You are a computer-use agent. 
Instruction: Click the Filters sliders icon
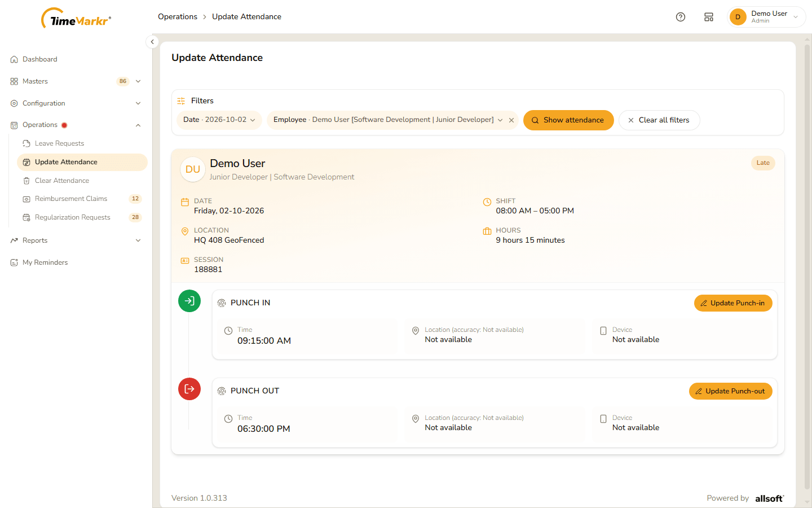(181, 101)
